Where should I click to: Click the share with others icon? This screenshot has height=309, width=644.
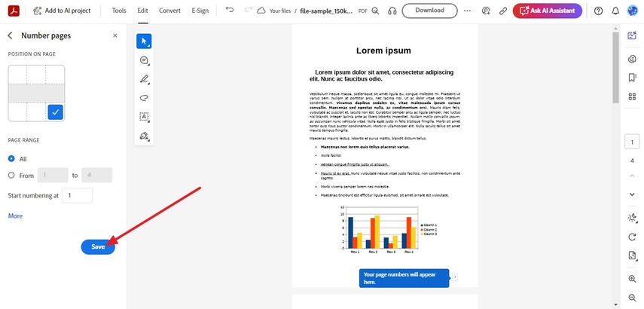(487, 11)
